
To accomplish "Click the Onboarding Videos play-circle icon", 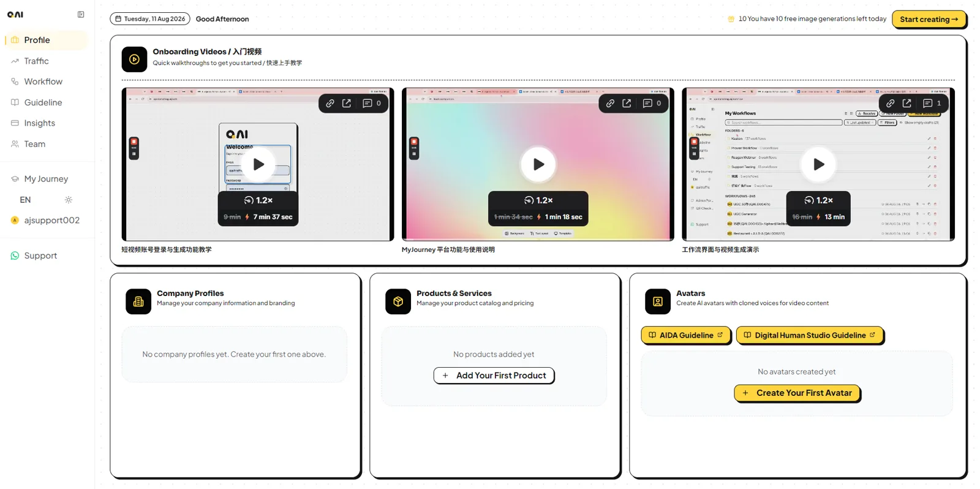I will [134, 59].
